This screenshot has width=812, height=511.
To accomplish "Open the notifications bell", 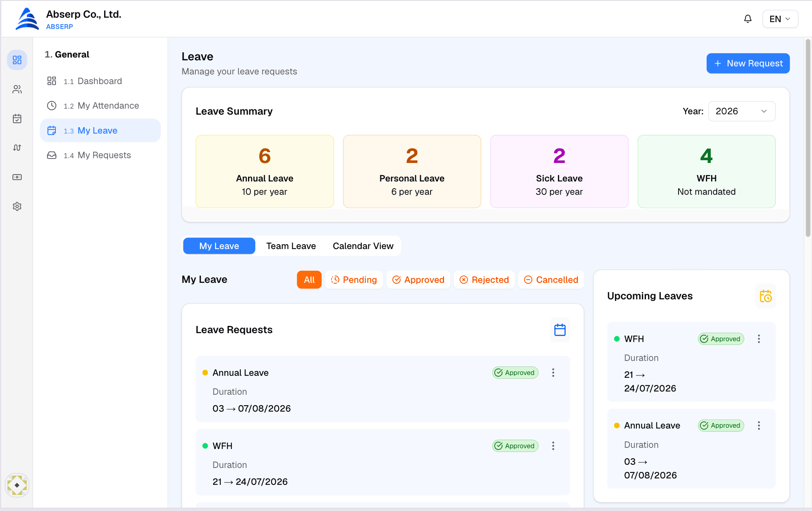I will [x=748, y=19].
